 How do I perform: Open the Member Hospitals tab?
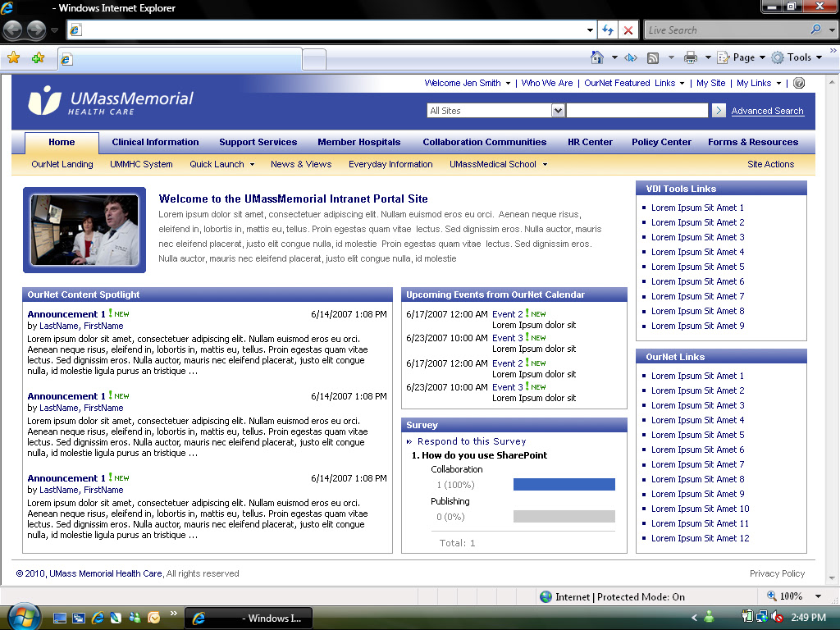(x=359, y=143)
